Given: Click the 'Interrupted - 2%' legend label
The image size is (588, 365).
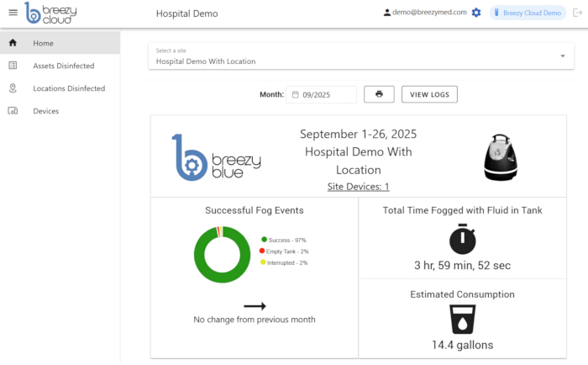Looking at the screenshot, I should pos(287,262).
